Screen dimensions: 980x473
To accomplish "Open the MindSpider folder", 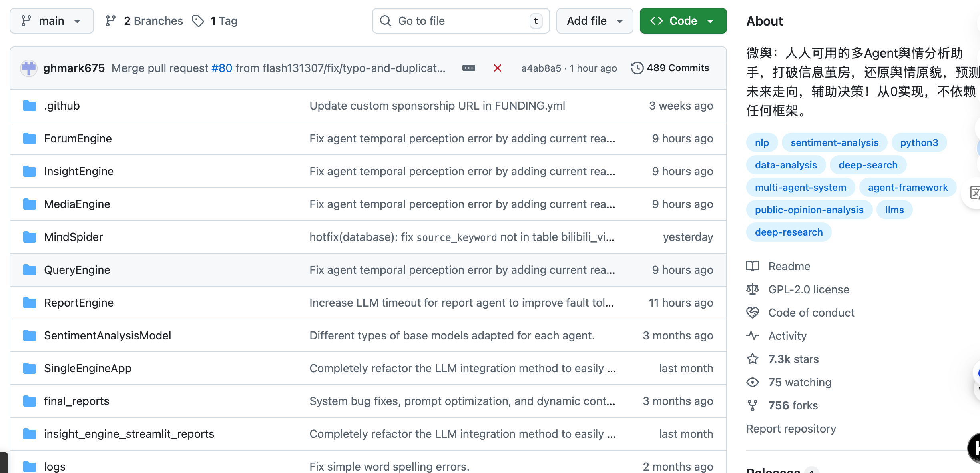I will coord(74,237).
